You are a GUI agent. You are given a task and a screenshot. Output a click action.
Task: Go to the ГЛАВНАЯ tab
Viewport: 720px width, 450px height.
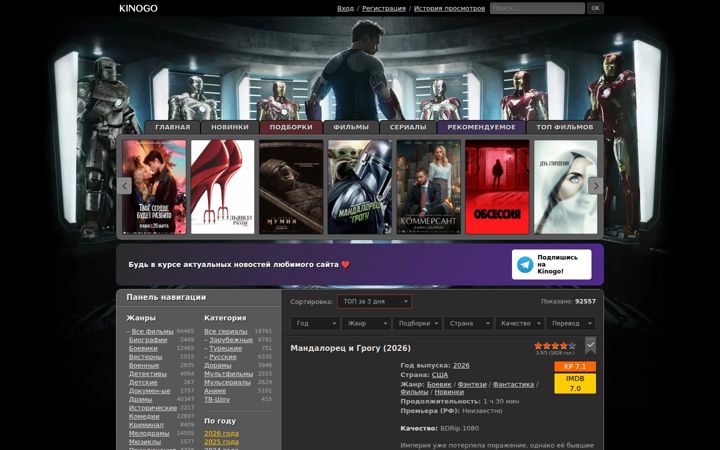[173, 127]
